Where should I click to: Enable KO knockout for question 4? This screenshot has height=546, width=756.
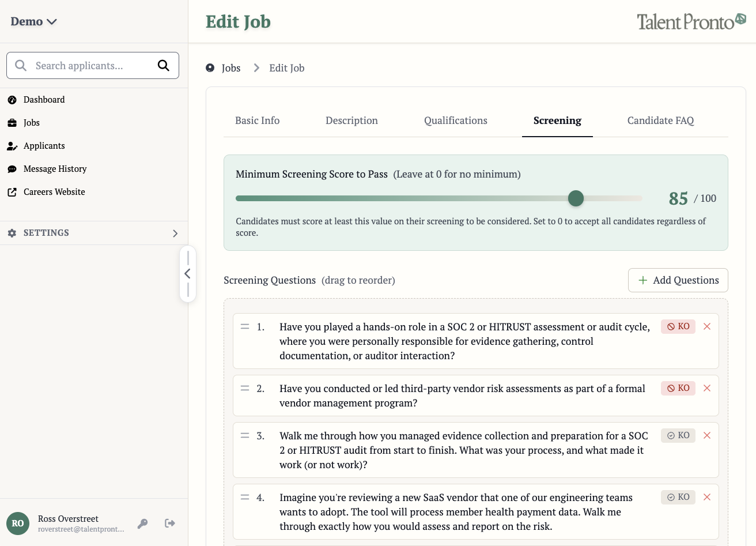[x=678, y=497]
